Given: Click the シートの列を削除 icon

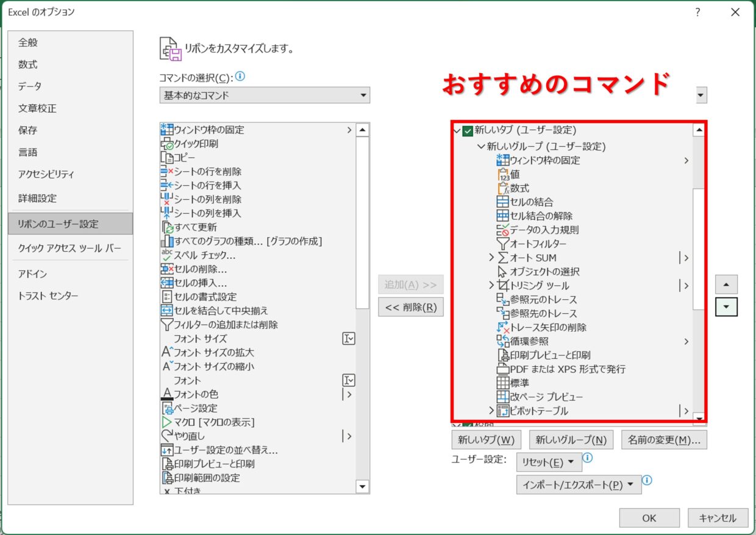Looking at the screenshot, I should (167, 199).
